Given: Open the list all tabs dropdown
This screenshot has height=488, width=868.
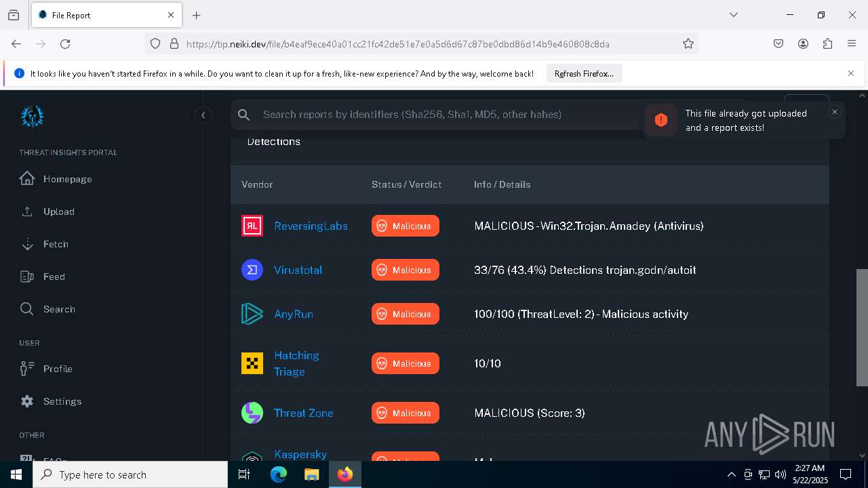Looking at the screenshot, I should pos(734,15).
